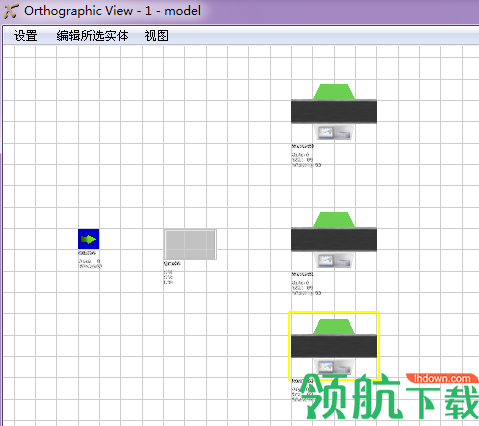Click the window title bar app icon
Viewport: 479px width, 426px height.
[x=11, y=11]
